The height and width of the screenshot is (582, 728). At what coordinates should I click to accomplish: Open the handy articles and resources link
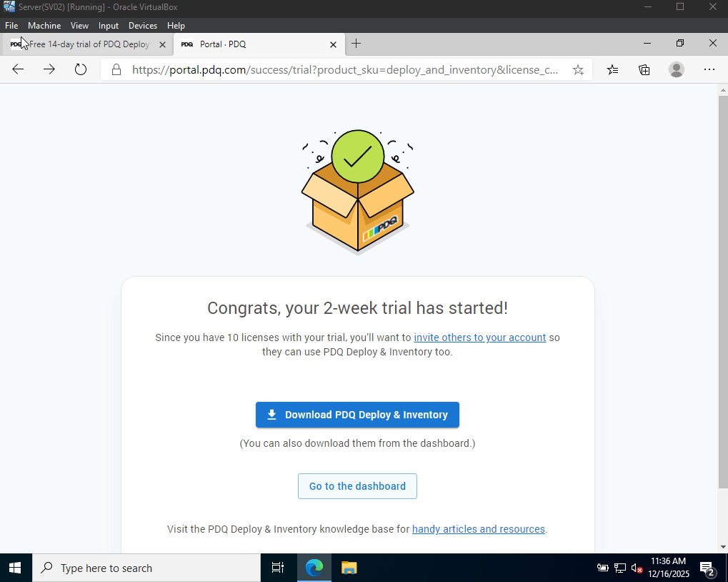[478, 529]
